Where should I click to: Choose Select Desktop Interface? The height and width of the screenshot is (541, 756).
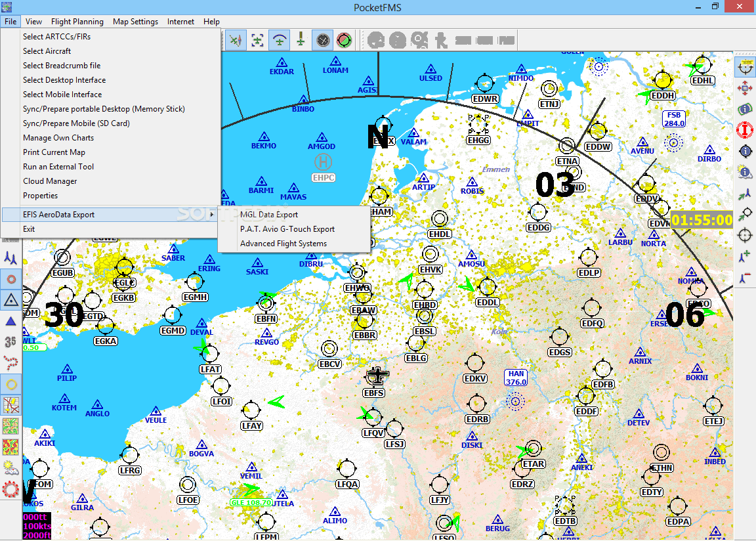110,80
